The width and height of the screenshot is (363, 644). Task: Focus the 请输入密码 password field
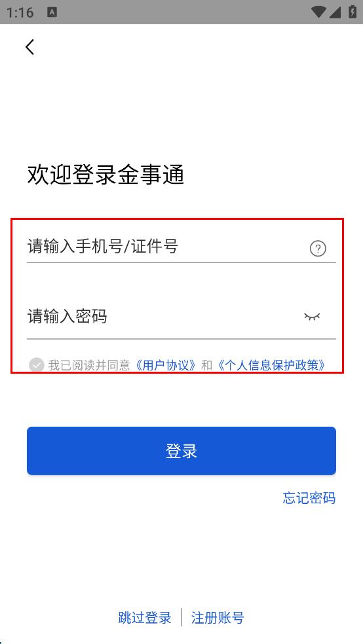pyautogui.click(x=181, y=317)
